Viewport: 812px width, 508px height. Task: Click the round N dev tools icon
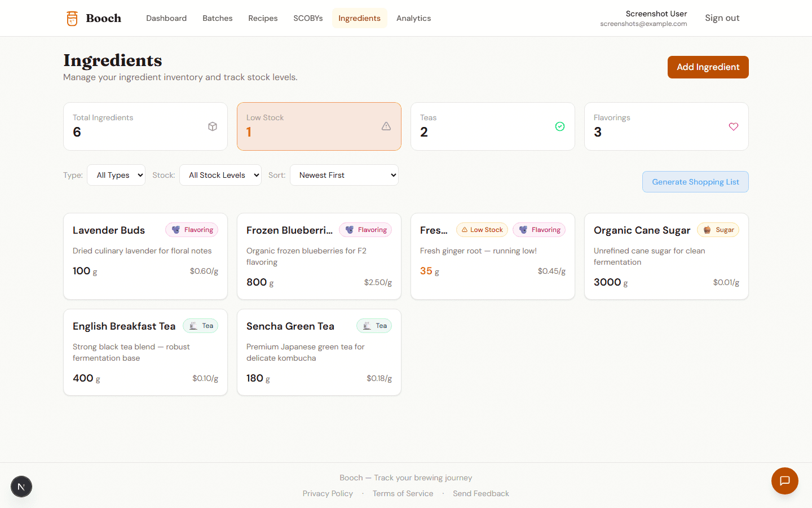coord(21,487)
